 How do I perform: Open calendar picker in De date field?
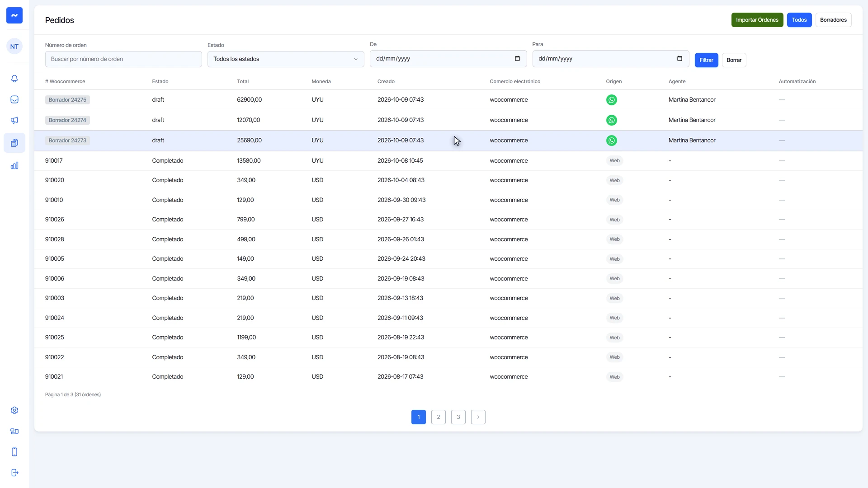pos(517,59)
